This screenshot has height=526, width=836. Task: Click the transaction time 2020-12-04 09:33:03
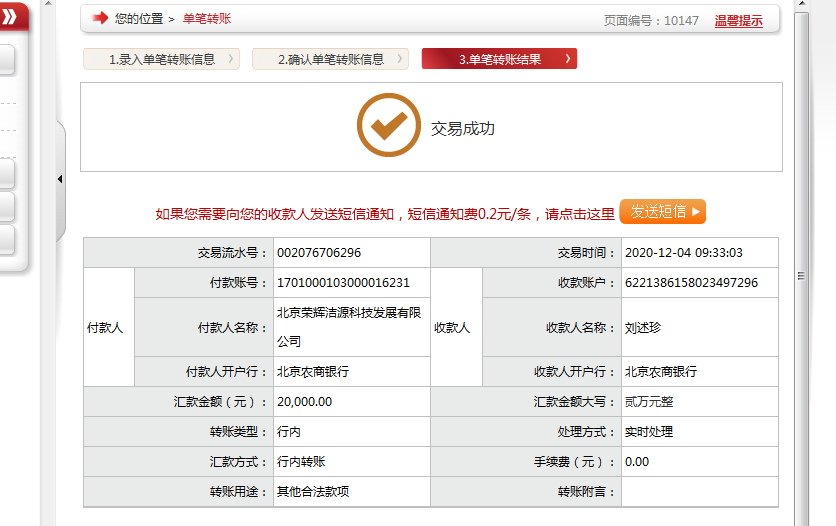(684, 253)
